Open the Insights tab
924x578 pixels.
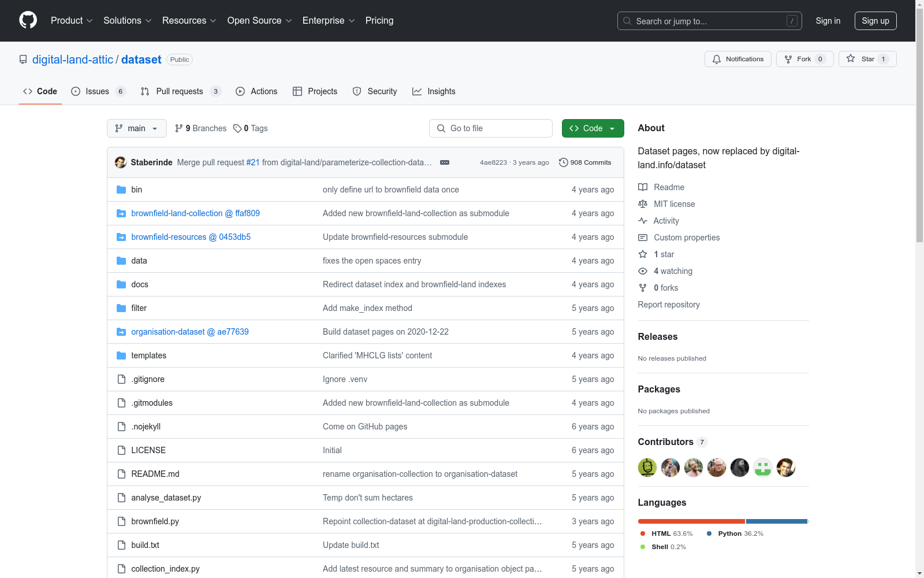pos(434,91)
